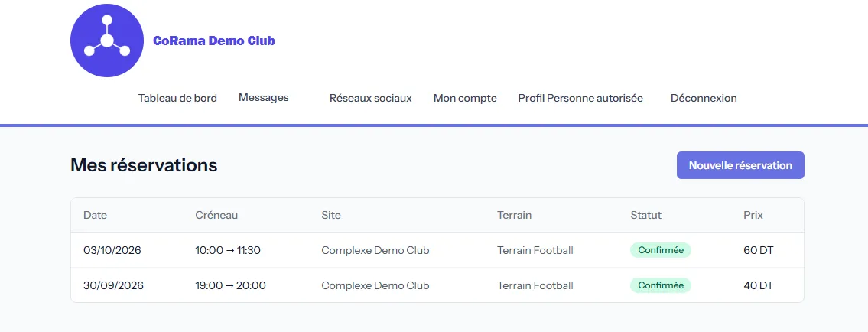
Task: Click the Créneau column header
Action: tap(216, 215)
